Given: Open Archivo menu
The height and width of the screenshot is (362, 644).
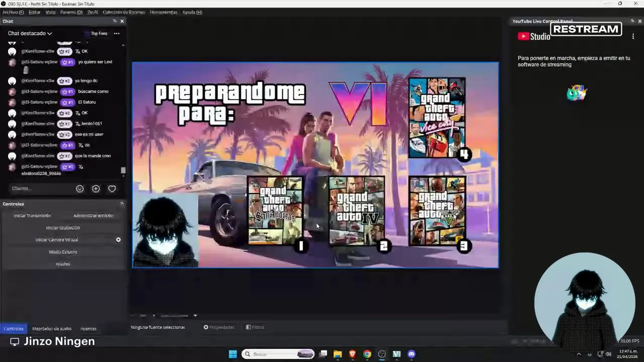Looking at the screenshot, I should click(13, 12).
